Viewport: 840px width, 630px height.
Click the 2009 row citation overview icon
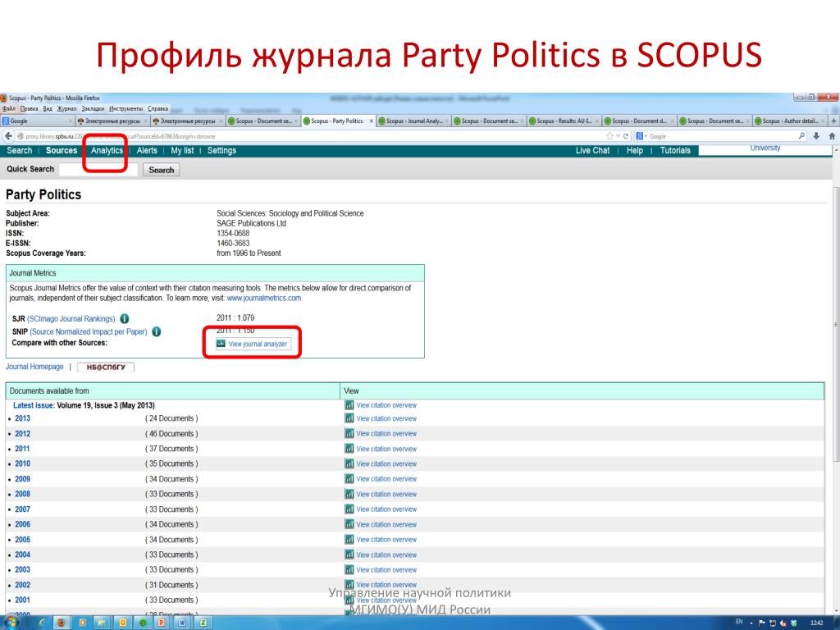[349, 478]
